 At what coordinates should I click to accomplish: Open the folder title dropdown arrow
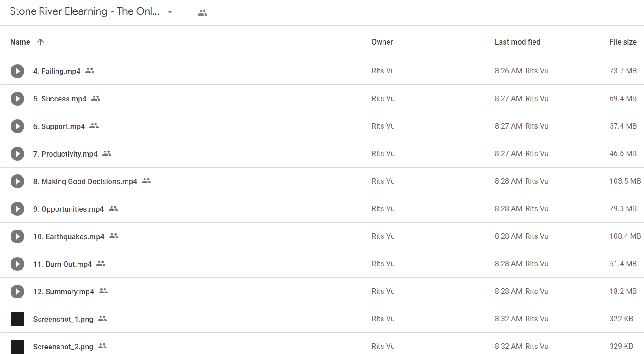(170, 12)
